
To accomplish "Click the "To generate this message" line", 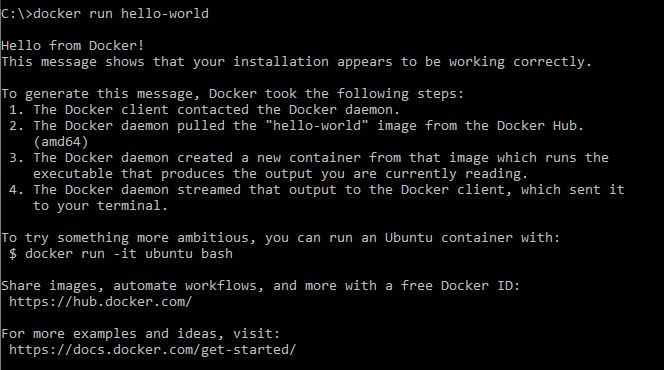I will 232,94.
